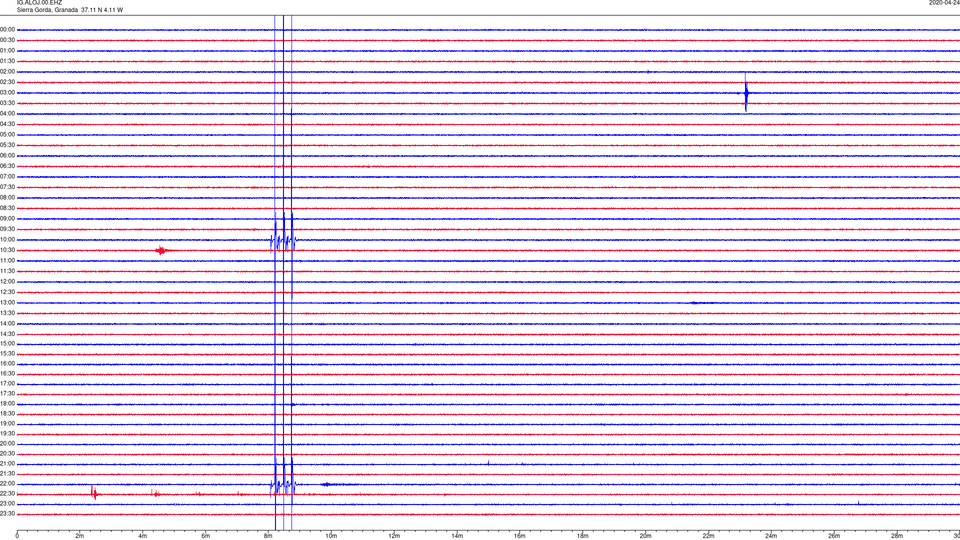Image resolution: width=960 pixels, height=540 pixels.
Task: Select the '12m' axis tick label
Action: coord(394,536)
